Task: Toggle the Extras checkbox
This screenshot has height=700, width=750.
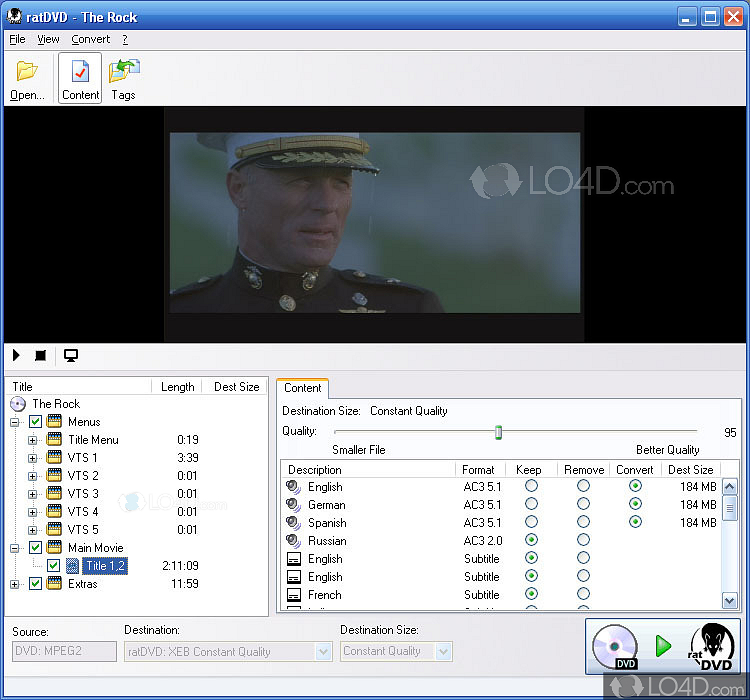Action: coord(35,584)
